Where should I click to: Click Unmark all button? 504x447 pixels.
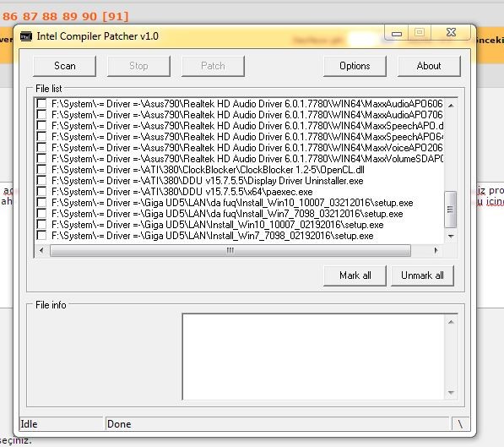pos(422,275)
